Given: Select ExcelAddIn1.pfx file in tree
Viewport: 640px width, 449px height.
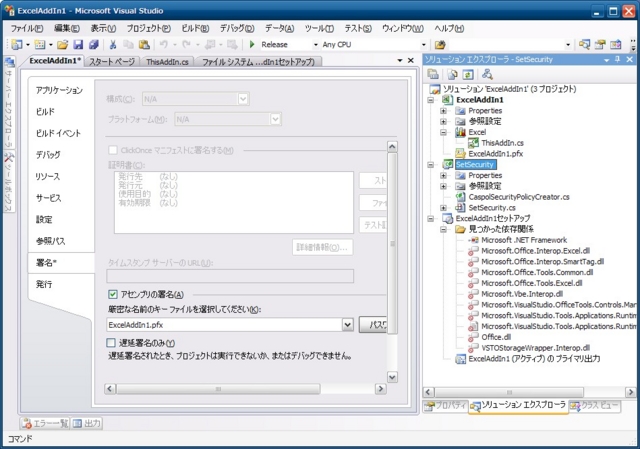Looking at the screenshot, I should pyautogui.click(x=496, y=154).
